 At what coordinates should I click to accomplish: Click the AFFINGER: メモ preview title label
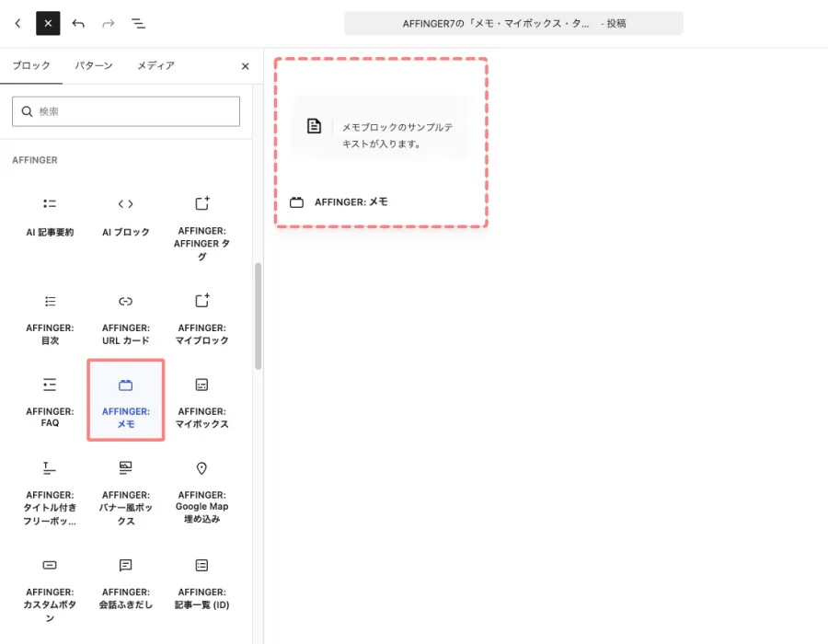(351, 202)
